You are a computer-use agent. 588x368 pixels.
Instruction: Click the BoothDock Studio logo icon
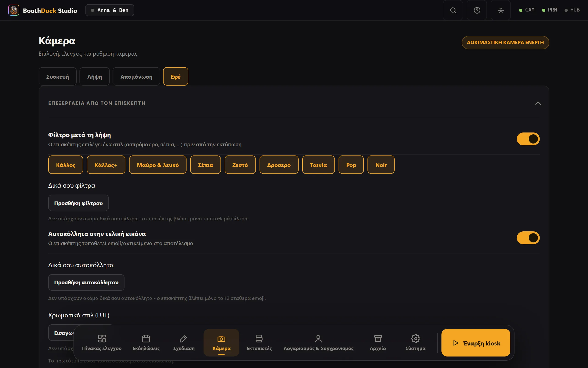coord(14,10)
